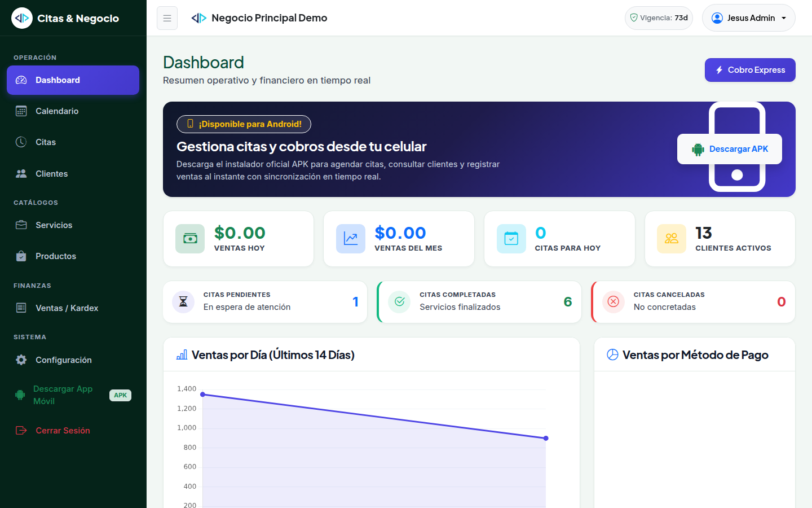Image resolution: width=812 pixels, height=508 pixels.
Task: Click the shield icon in the Vigencia badge
Action: pyautogui.click(x=634, y=17)
